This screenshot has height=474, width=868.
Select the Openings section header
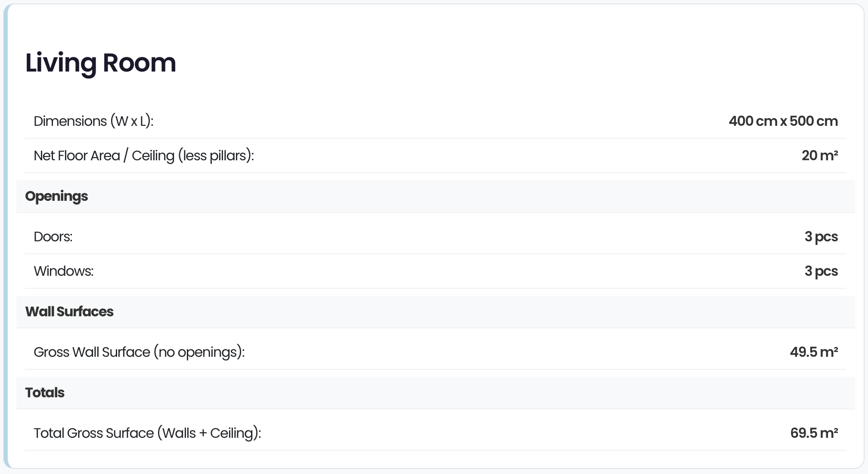click(x=56, y=196)
